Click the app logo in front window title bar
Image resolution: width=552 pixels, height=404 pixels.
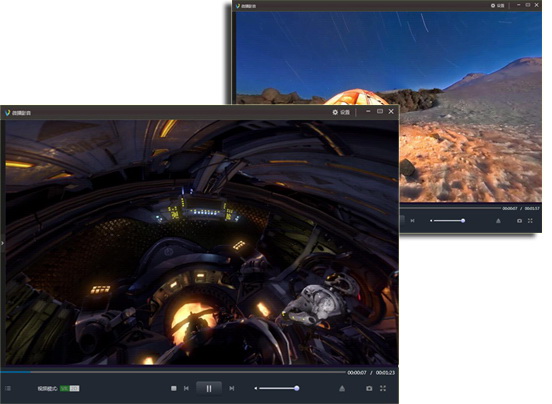pos(7,113)
